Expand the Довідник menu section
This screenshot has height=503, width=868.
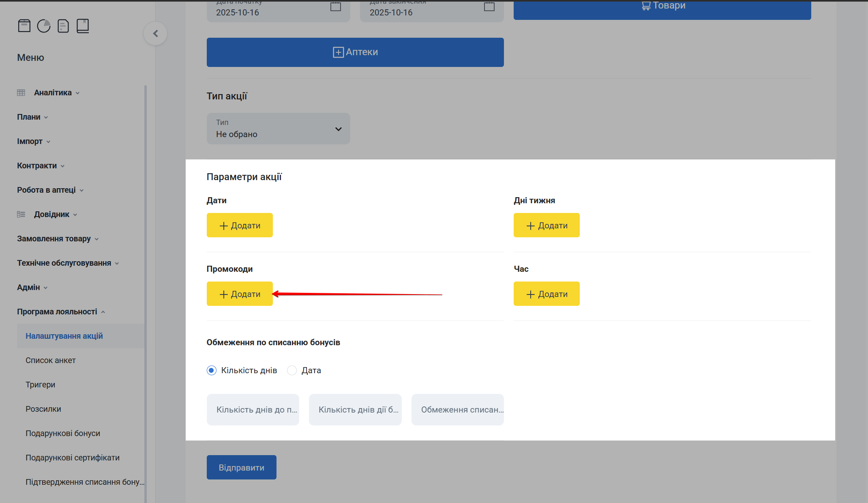tap(51, 214)
